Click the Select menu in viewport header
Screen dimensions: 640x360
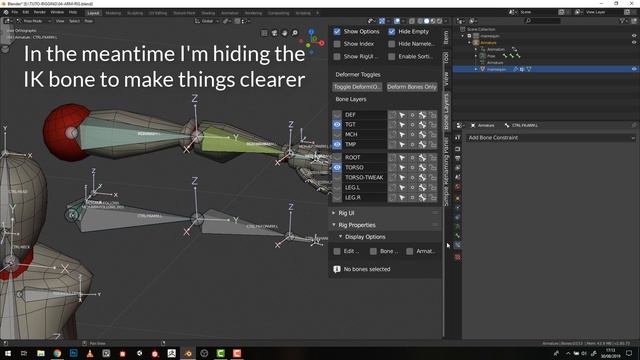(x=74, y=21)
